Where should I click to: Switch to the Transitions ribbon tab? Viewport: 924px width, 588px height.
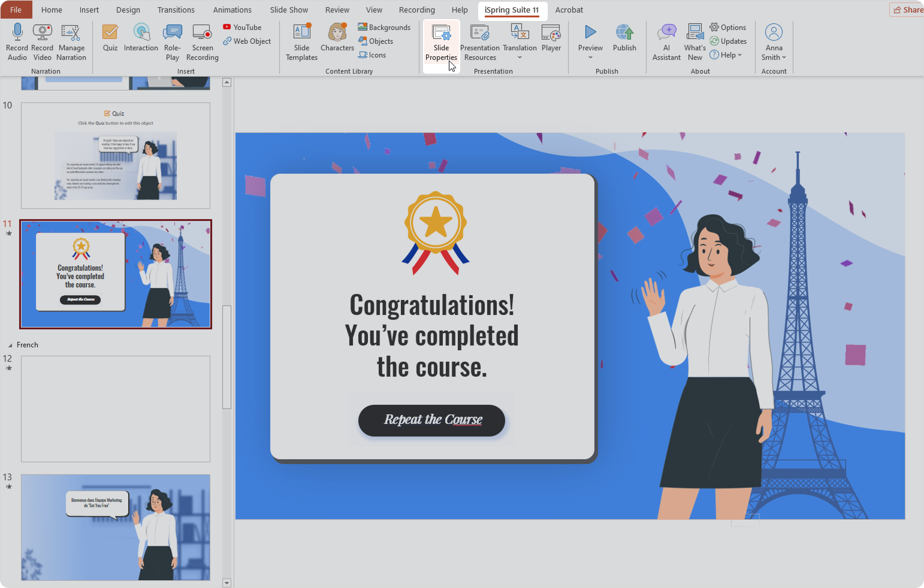176,10
